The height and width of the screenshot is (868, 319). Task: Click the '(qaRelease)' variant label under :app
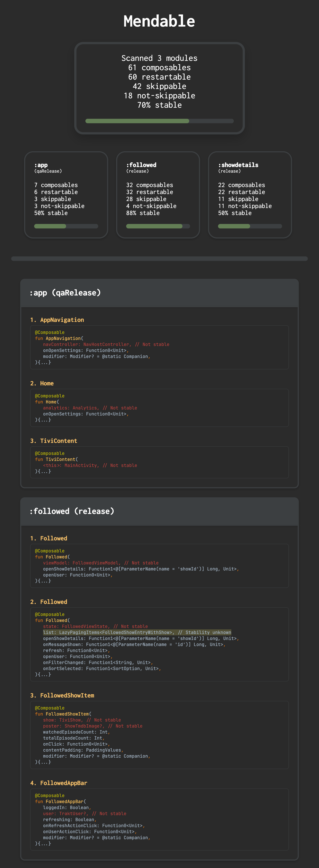tap(48, 171)
